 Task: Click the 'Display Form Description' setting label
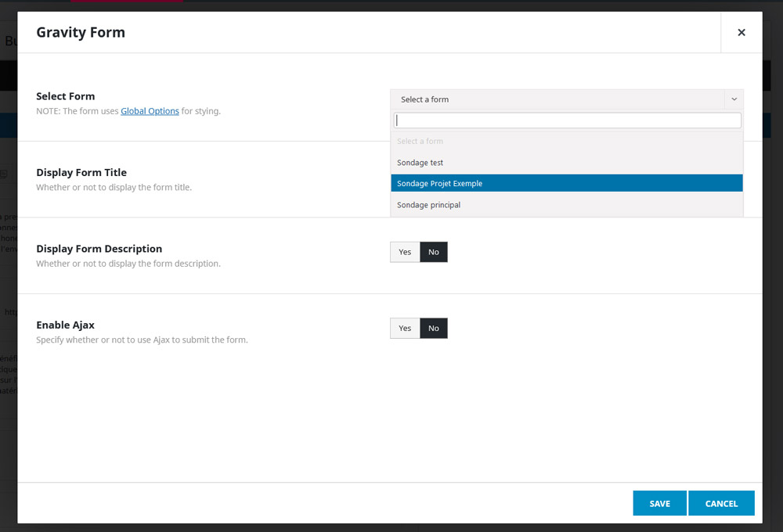pos(99,249)
